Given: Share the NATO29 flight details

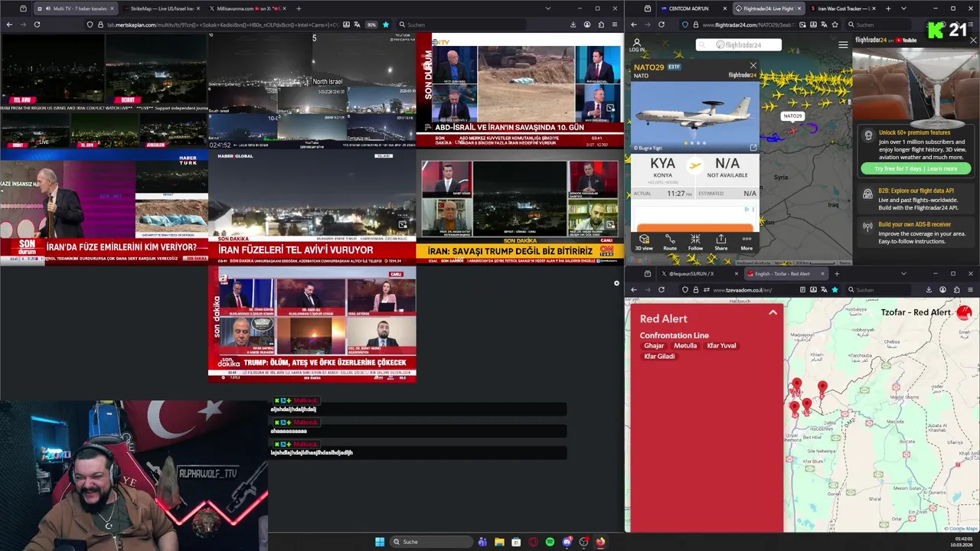Looking at the screenshot, I should tap(721, 243).
